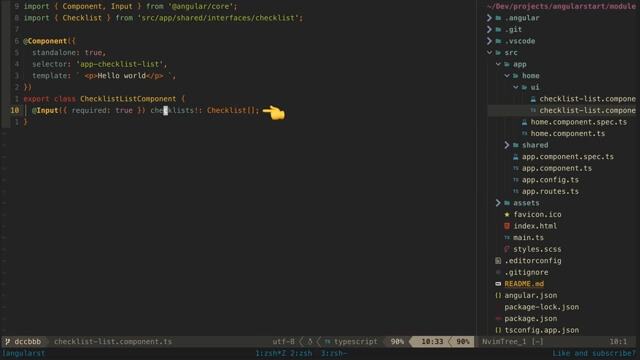The width and height of the screenshot is (640, 360).
Task: Collapse the home folder chevron
Action: pos(507,76)
